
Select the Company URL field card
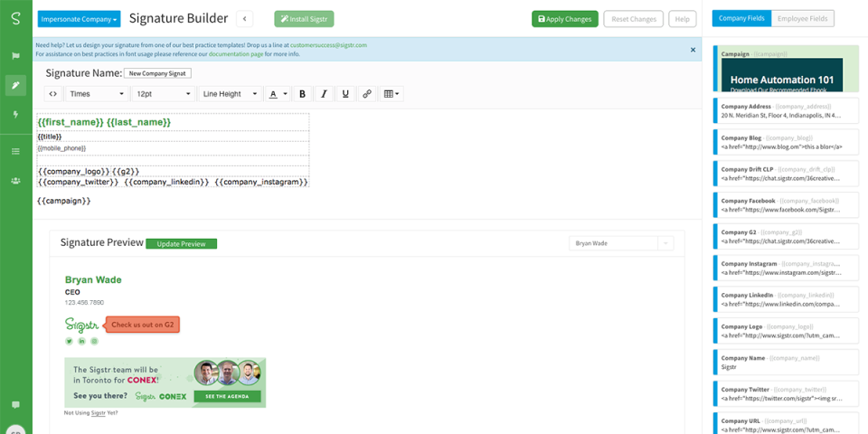pyautogui.click(x=786, y=423)
